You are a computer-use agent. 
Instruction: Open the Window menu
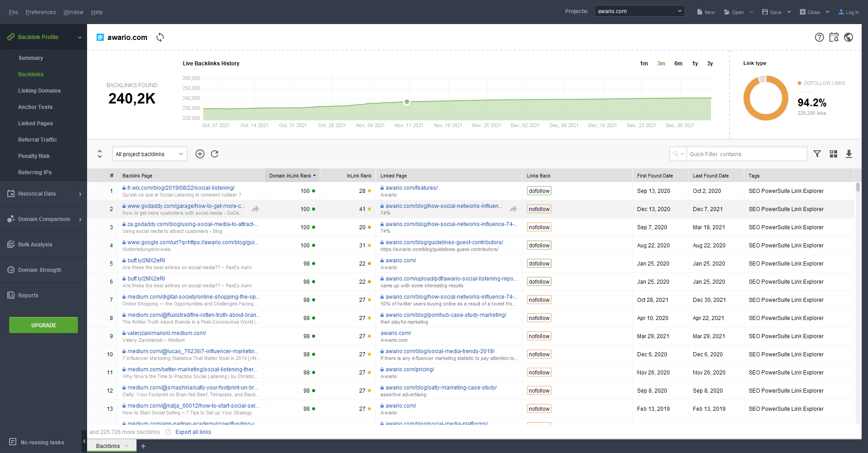click(73, 12)
